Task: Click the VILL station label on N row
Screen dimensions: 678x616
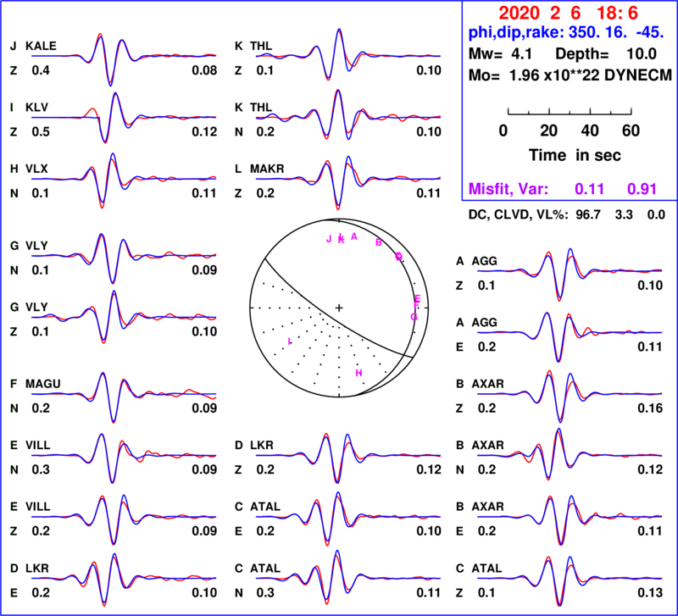Action: pos(37,445)
